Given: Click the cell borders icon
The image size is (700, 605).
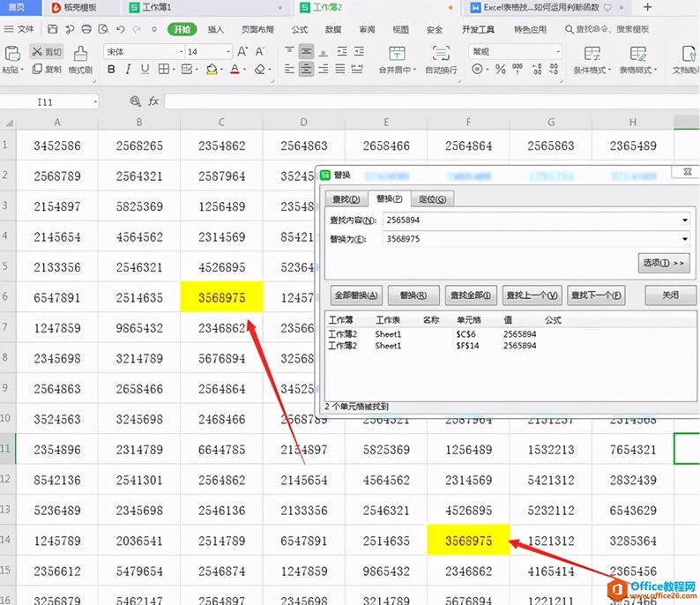Looking at the screenshot, I should [164, 69].
